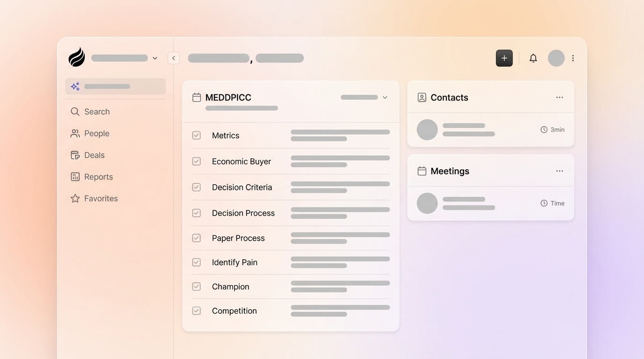Image resolution: width=644 pixels, height=359 pixels.
Task: Click the contact card icon beside Contacts
Action: [422, 97]
